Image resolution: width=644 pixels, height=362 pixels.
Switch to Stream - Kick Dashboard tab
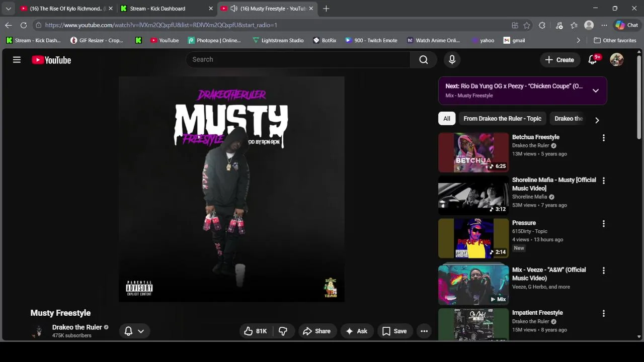click(x=167, y=9)
